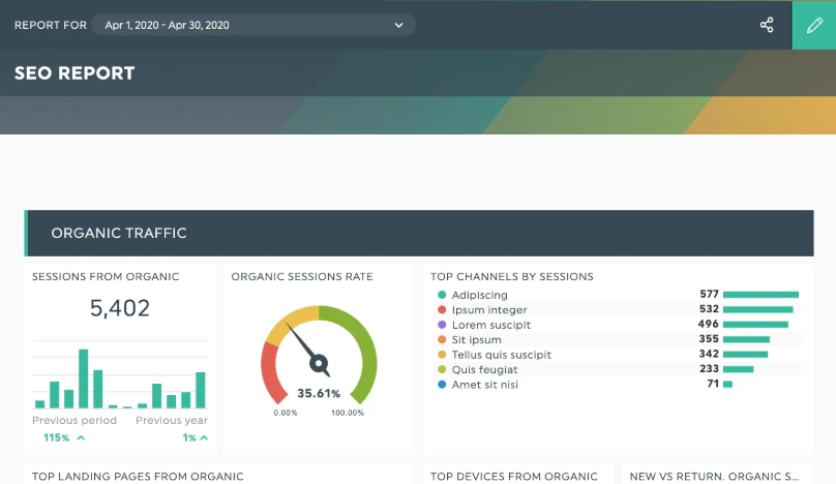The width and height of the screenshot is (836, 484).
Task: Click the 1% previous year change
Action: [189, 438]
